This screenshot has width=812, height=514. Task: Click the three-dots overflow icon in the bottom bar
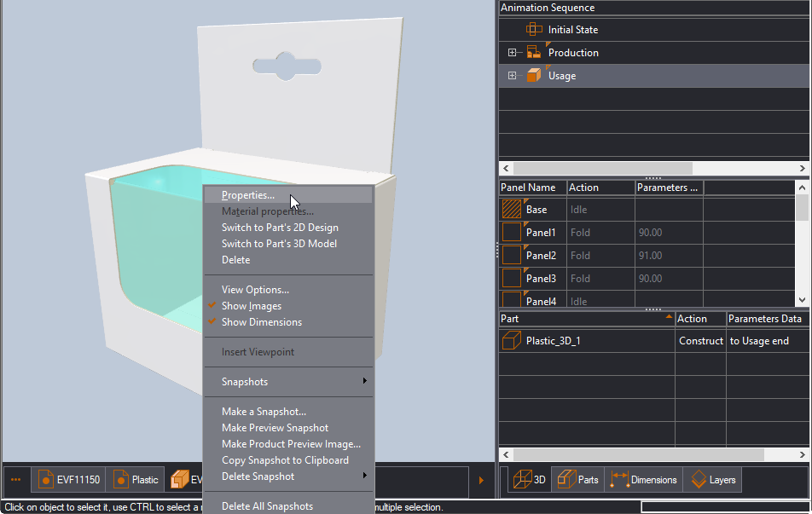(16, 479)
